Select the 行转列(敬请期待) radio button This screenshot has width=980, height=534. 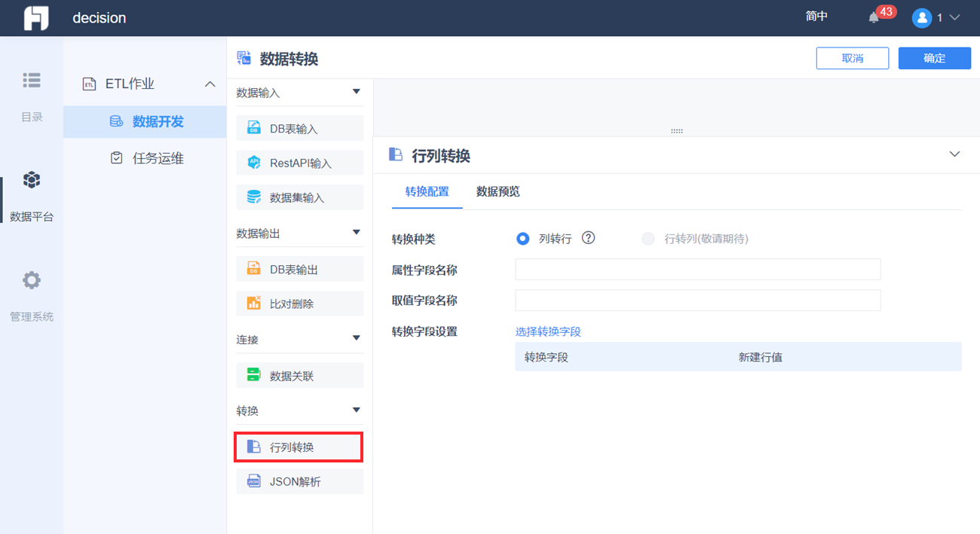pos(648,239)
